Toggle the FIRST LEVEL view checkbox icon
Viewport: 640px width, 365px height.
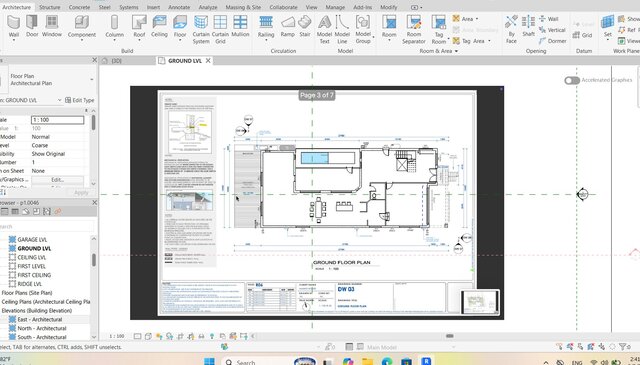(x=12, y=266)
